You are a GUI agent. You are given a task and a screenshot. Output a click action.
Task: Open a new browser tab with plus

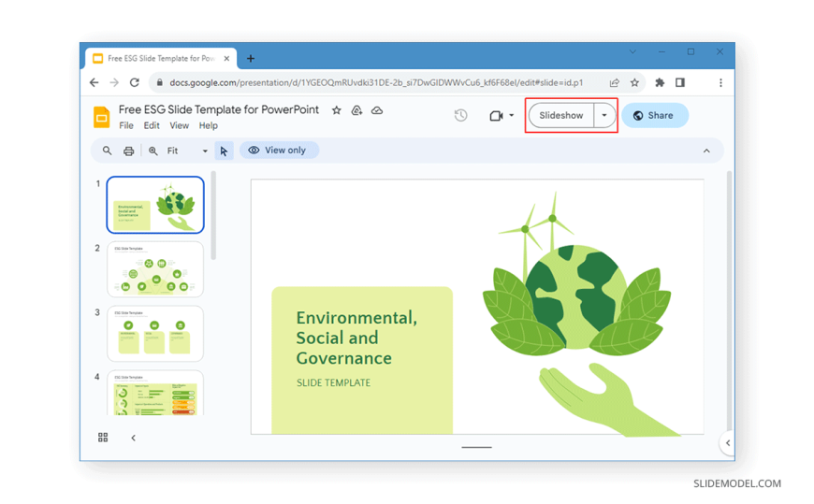point(250,59)
